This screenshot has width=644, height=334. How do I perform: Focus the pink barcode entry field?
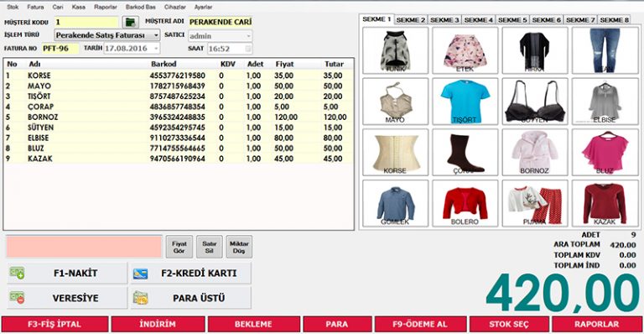pos(84,247)
